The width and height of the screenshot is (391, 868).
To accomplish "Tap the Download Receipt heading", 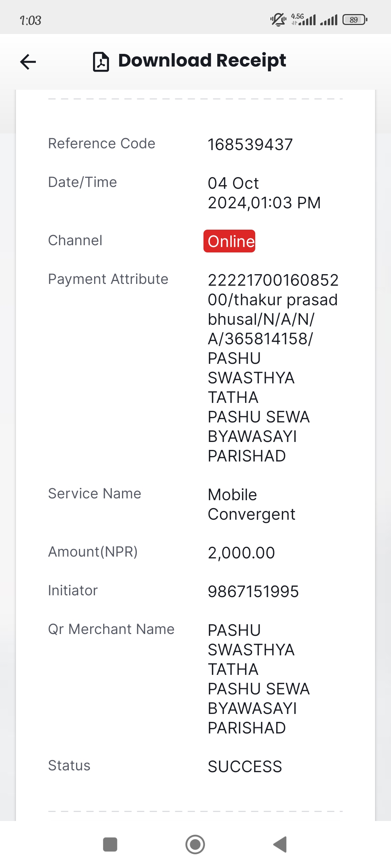I will point(202,60).
